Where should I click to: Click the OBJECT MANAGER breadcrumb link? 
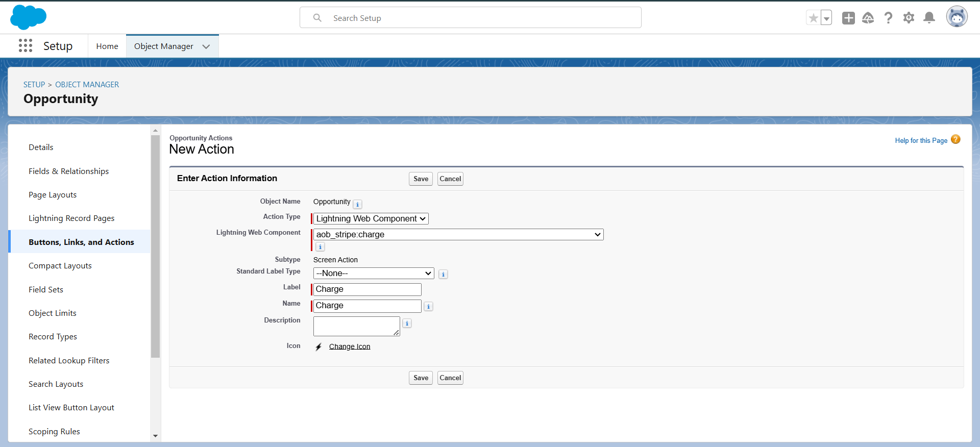(x=87, y=84)
